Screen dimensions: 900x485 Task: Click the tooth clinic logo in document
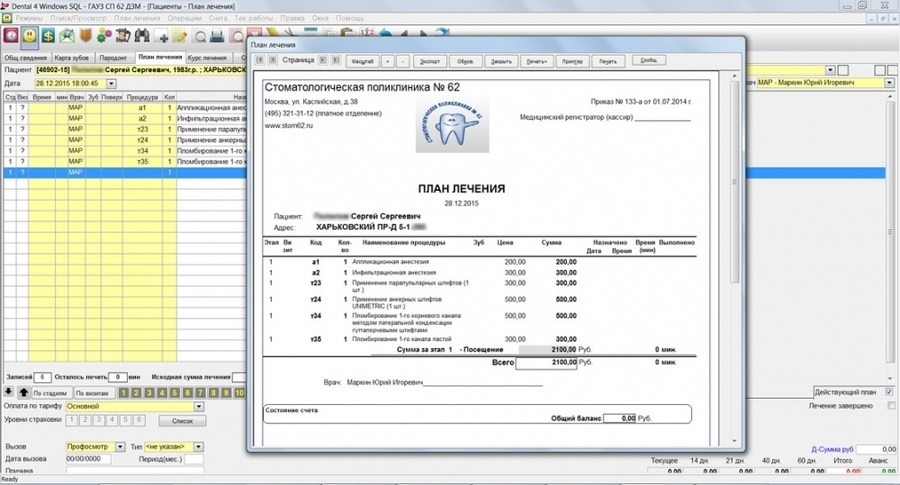point(452,125)
